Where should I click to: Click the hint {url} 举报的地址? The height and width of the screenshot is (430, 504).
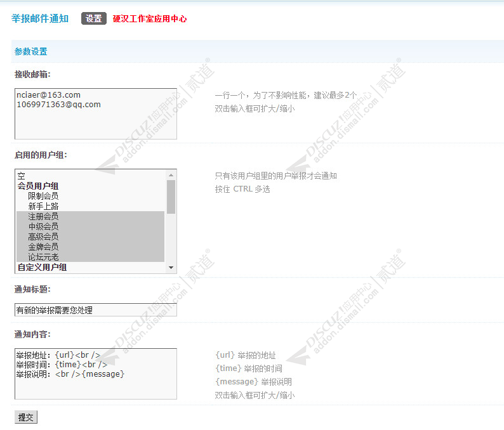[x=245, y=355]
